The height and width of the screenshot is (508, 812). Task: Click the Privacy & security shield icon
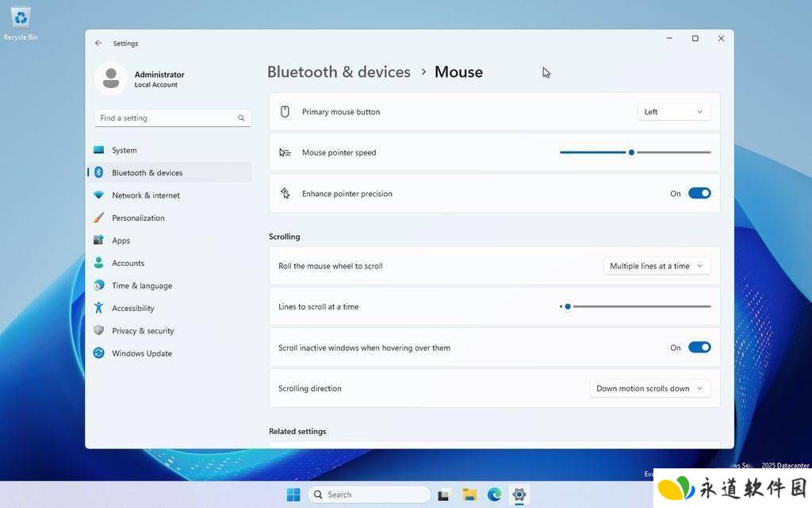tap(98, 330)
